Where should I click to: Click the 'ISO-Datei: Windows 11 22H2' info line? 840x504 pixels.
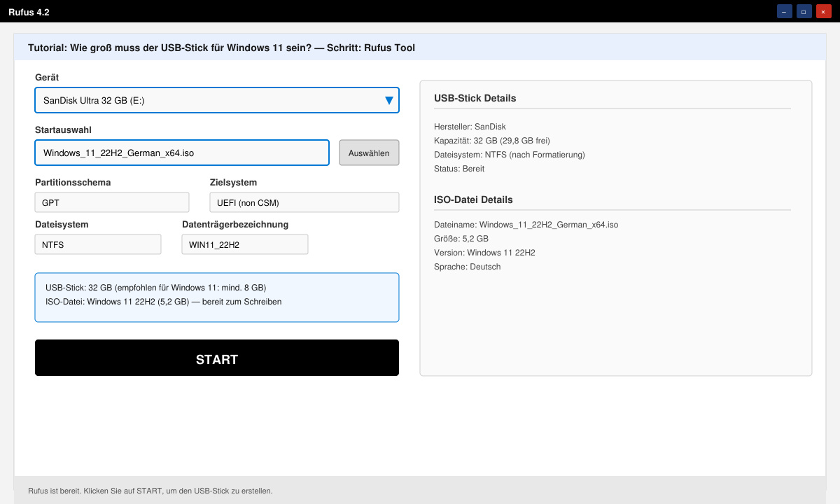[164, 302]
